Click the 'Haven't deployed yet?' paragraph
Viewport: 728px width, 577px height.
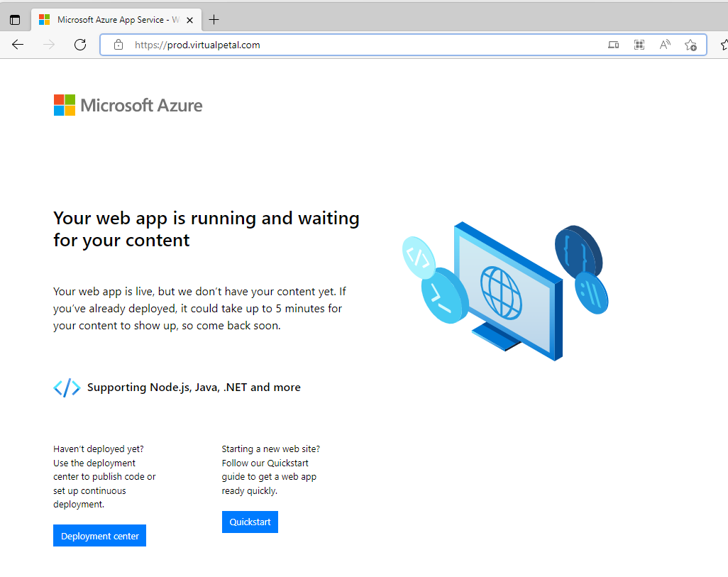pos(104,477)
